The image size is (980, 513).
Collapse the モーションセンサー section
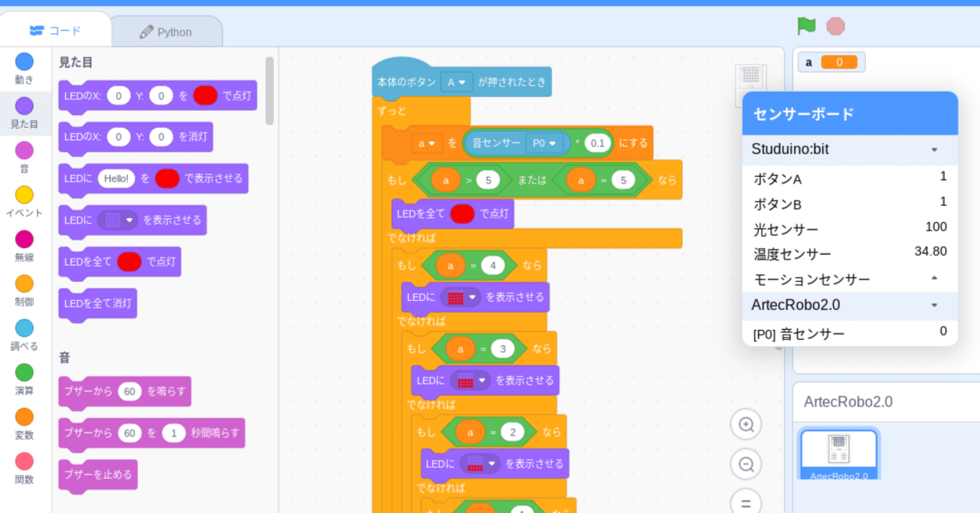(x=933, y=279)
